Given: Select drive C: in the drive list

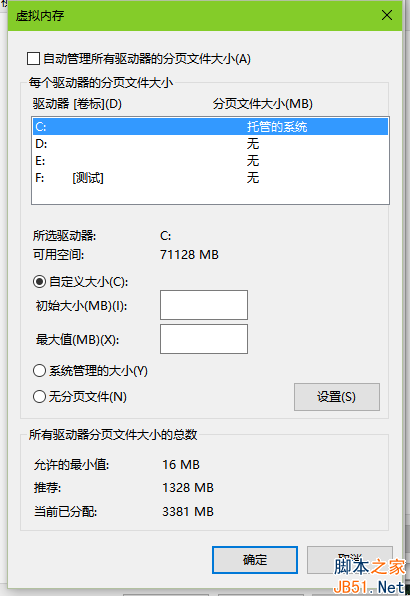Looking at the screenshot, I should pyautogui.click(x=211, y=127).
